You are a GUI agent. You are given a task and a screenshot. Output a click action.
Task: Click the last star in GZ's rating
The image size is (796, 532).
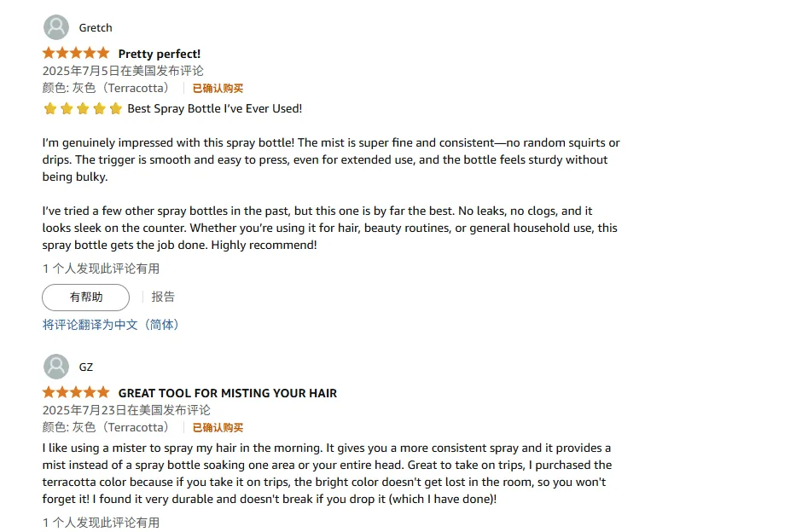(x=102, y=391)
